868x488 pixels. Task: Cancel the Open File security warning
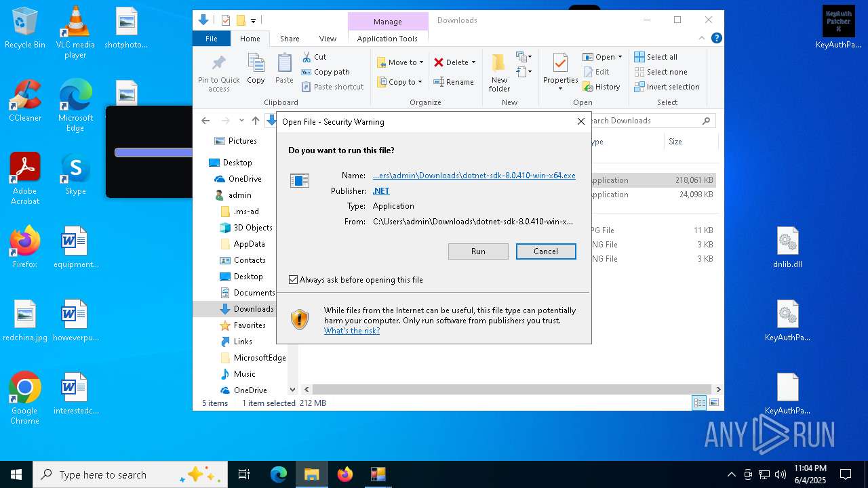(x=546, y=251)
